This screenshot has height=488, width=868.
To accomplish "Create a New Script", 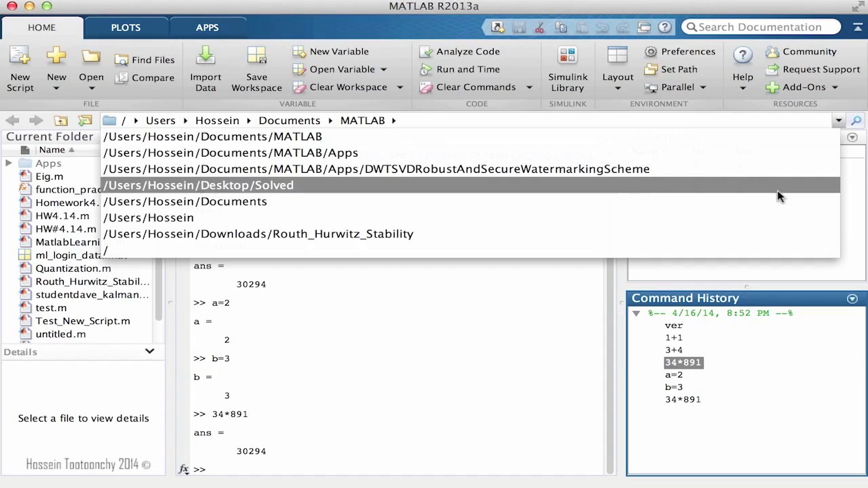I will 20,69.
